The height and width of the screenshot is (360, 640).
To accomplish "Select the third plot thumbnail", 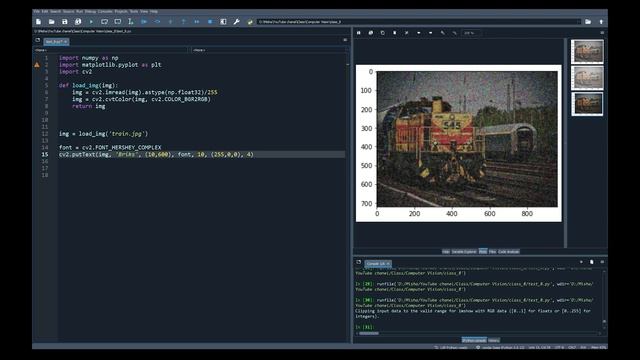I will click(587, 104).
